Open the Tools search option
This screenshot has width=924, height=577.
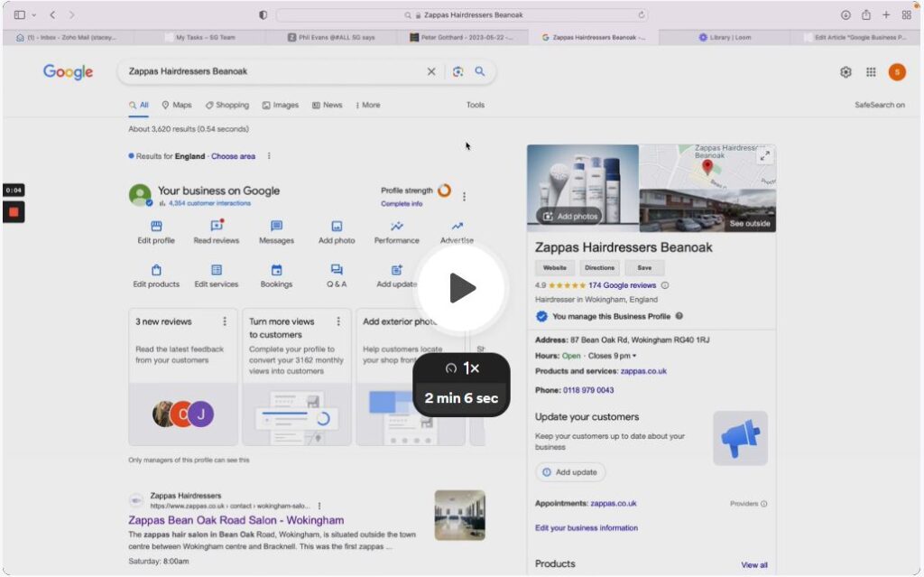[x=475, y=105]
